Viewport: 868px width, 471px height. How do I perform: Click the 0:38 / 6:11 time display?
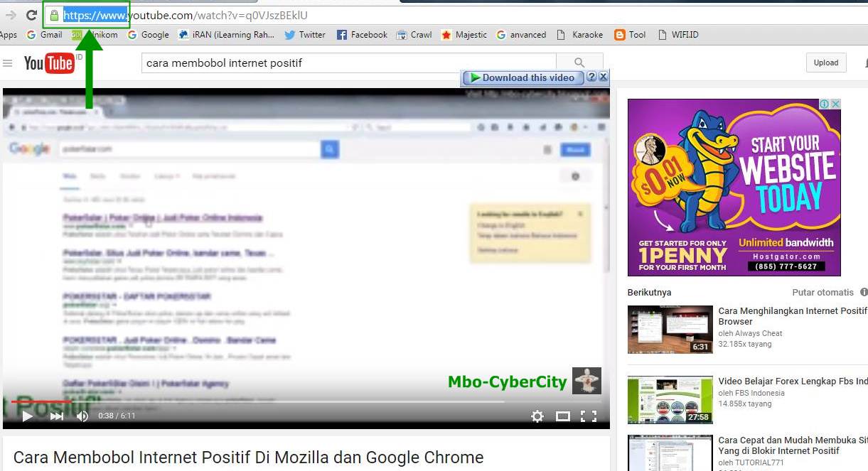(x=117, y=416)
